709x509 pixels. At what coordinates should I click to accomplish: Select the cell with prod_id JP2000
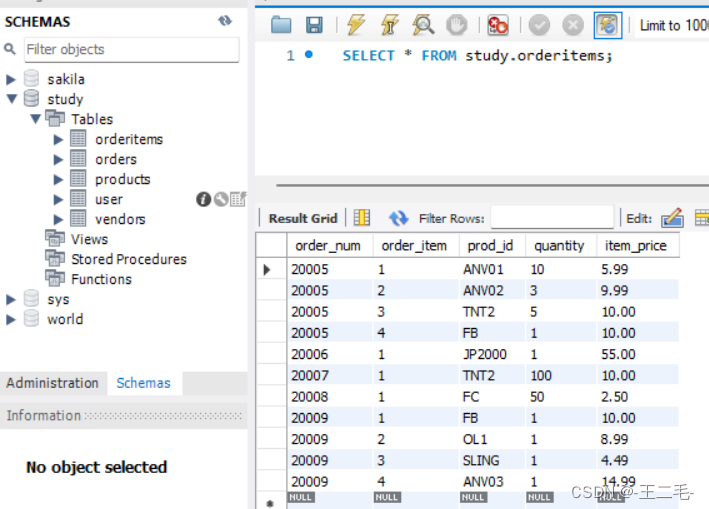(492, 354)
